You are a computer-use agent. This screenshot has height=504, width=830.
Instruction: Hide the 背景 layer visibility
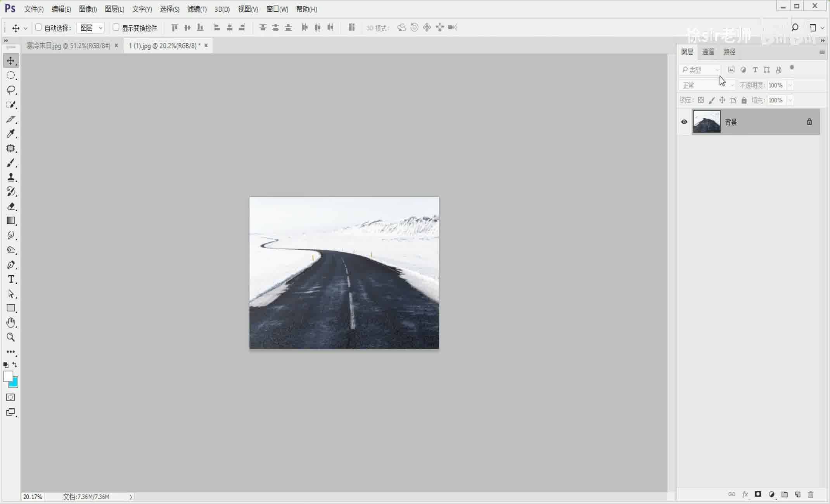(683, 122)
